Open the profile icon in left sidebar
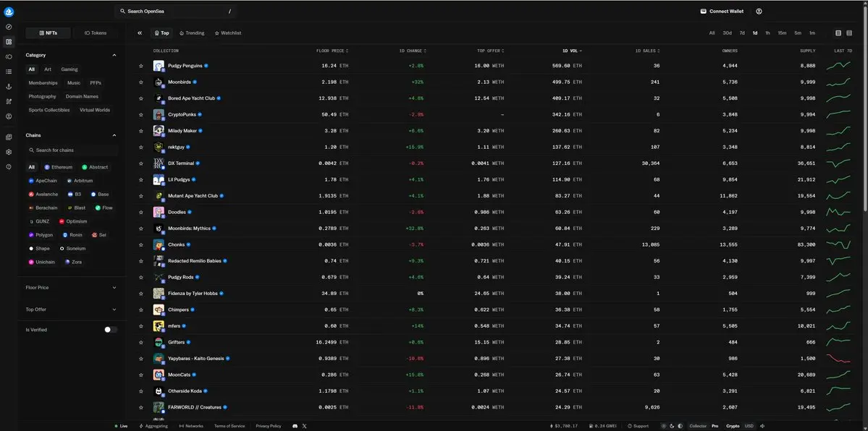Image resolution: width=868 pixels, height=431 pixels. tap(9, 116)
